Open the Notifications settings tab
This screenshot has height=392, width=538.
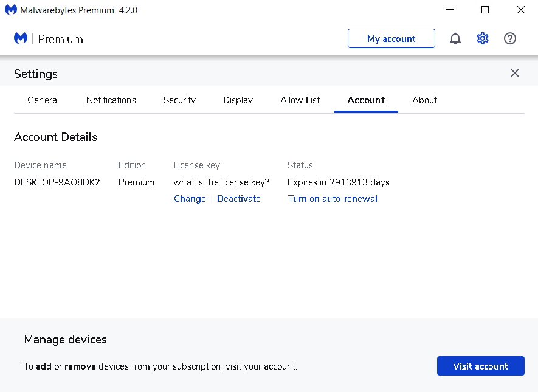tap(111, 100)
